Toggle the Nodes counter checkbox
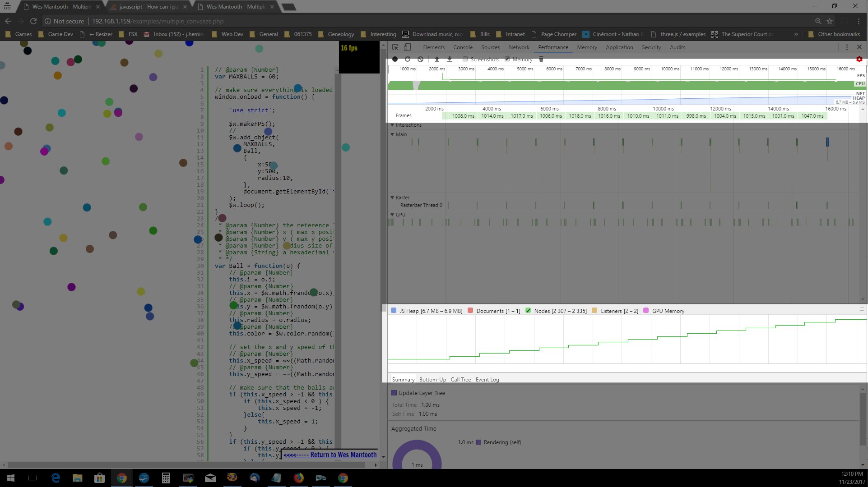868x487 pixels. [528, 311]
